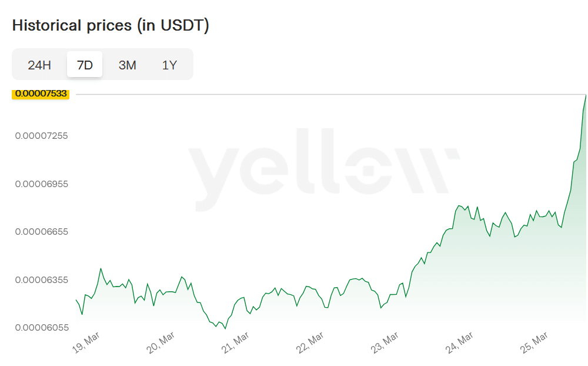Open the 1Y price history tab
588x366 pixels.
click(x=169, y=65)
